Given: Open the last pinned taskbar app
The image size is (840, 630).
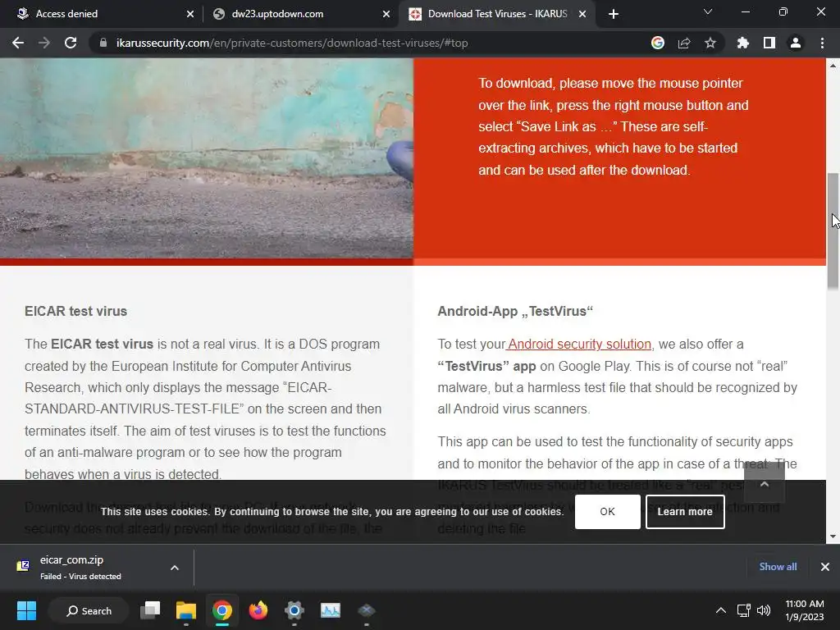Looking at the screenshot, I should pyautogui.click(x=367, y=610).
